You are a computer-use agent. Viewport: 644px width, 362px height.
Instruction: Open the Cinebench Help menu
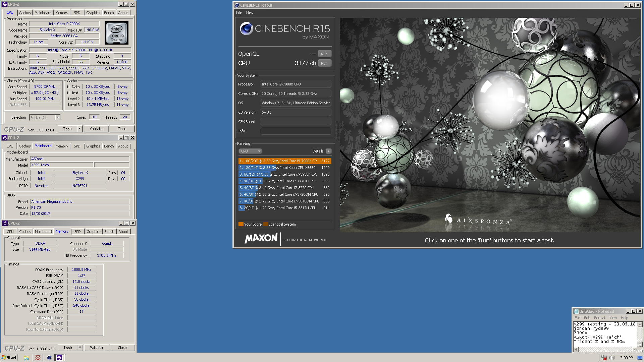[250, 12]
